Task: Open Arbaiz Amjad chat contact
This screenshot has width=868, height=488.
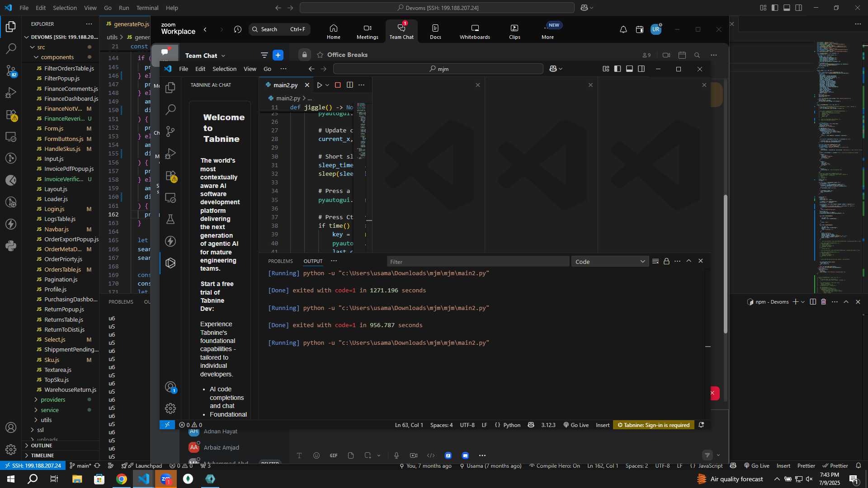Action: (x=221, y=447)
